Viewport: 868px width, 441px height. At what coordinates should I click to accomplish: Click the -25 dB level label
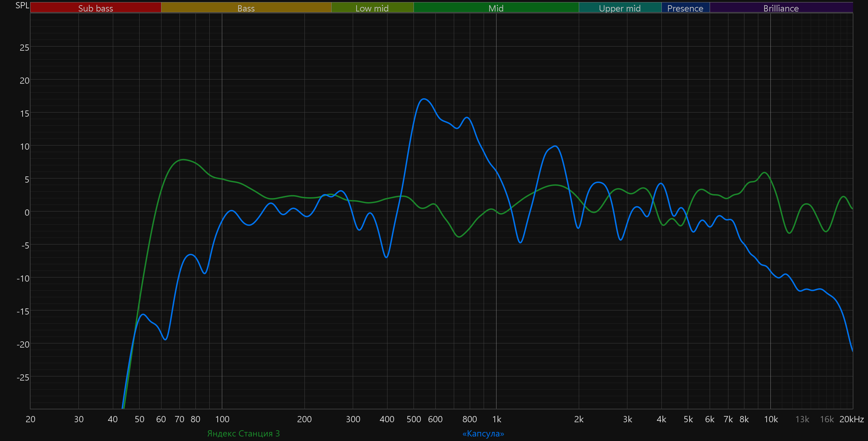(x=23, y=377)
